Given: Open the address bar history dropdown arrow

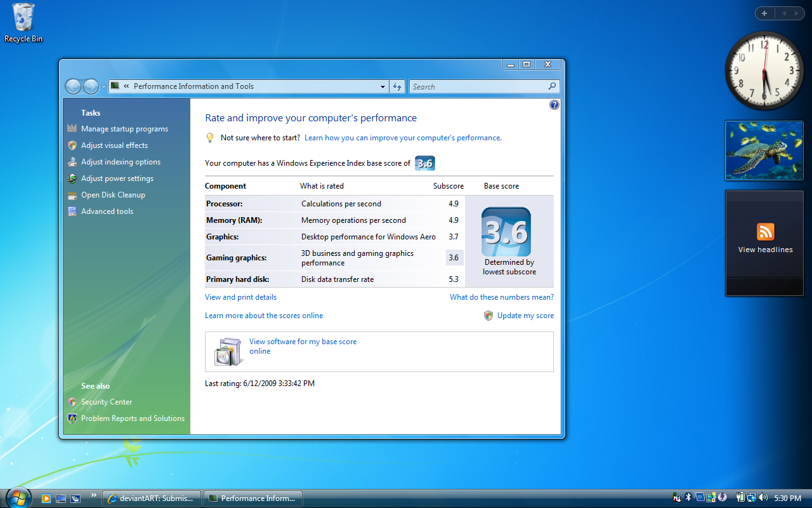Looking at the screenshot, I should (x=383, y=87).
